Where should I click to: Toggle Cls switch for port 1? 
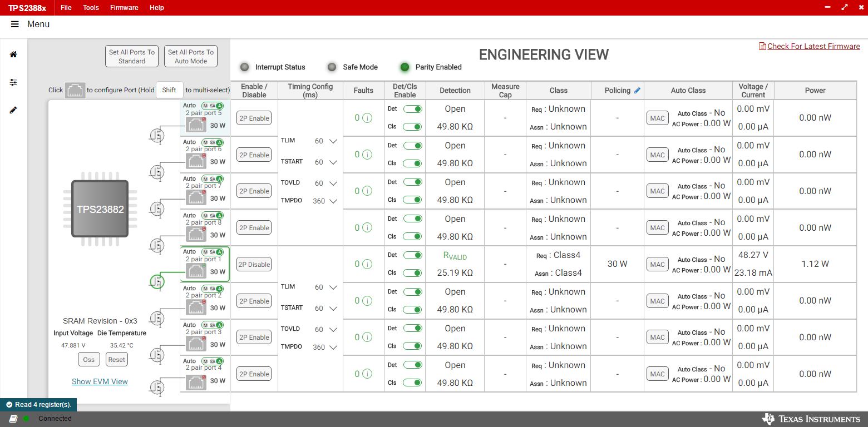[x=412, y=273]
